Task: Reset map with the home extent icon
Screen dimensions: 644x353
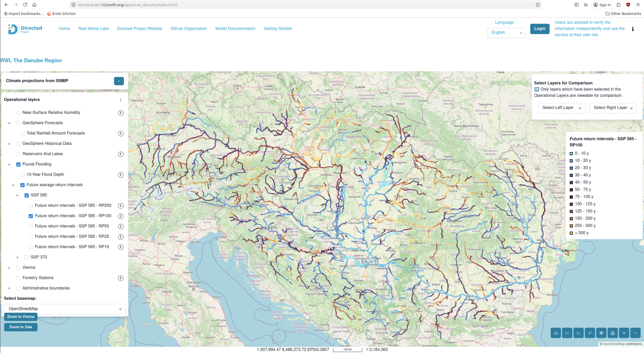Action: pos(613,333)
